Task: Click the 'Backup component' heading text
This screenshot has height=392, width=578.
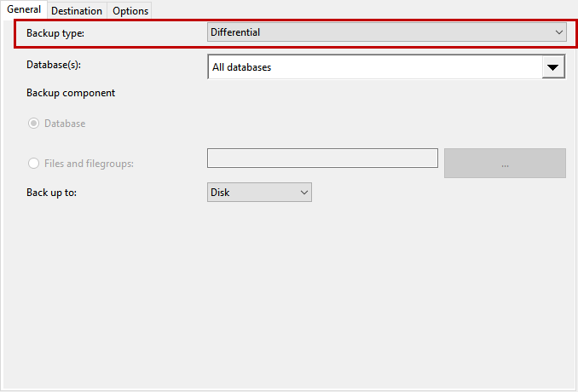Action: coord(71,93)
